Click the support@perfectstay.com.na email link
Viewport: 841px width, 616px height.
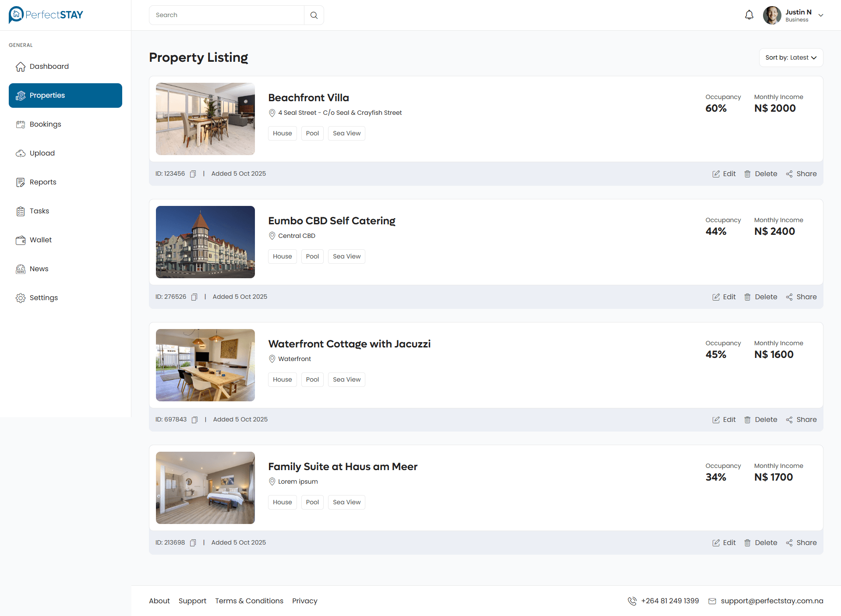[x=771, y=601]
